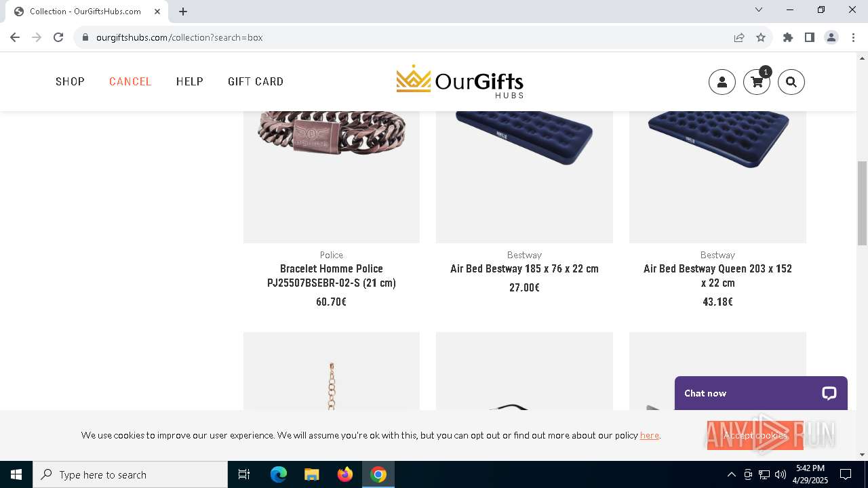868x488 pixels.
Task: Open the user account icon
Action: point(722,82)
